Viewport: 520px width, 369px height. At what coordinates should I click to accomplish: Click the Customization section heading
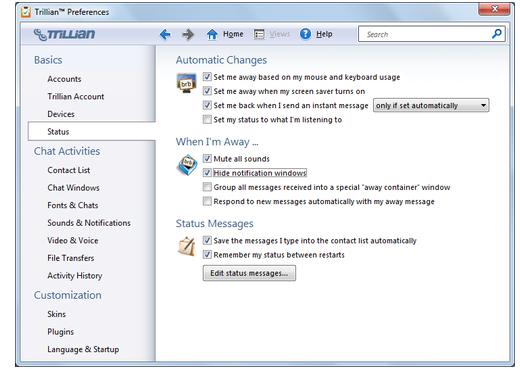pos(68,295)
